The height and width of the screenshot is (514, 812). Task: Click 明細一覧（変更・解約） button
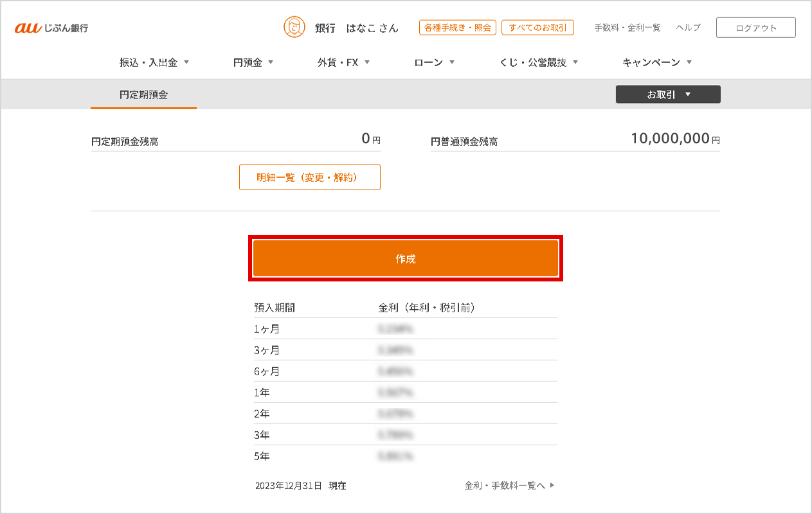tap(309, 177)
